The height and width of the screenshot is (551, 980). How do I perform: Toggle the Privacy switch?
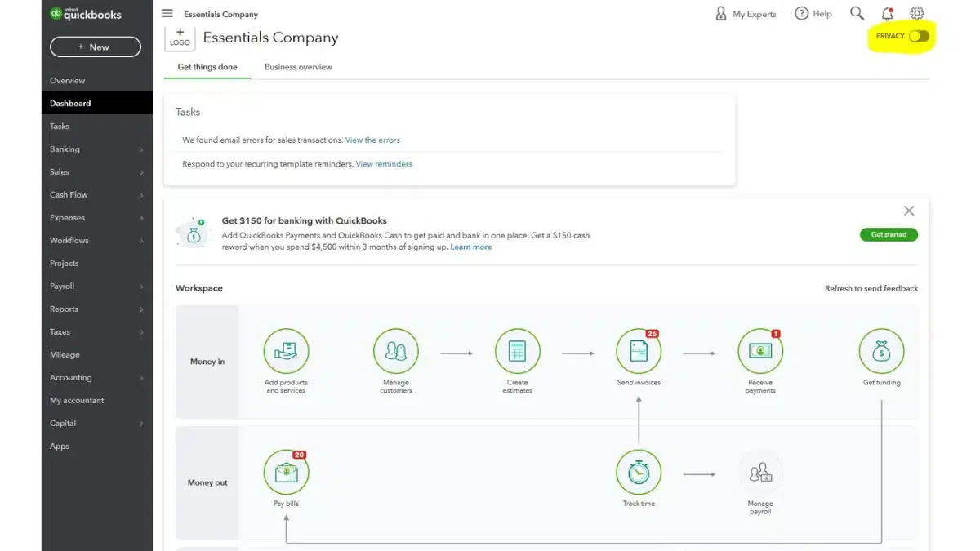coord(919,36)
